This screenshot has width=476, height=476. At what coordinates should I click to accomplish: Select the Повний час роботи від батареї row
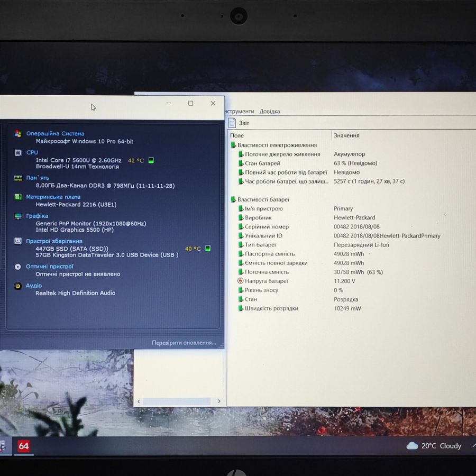[x=352, y=172]
